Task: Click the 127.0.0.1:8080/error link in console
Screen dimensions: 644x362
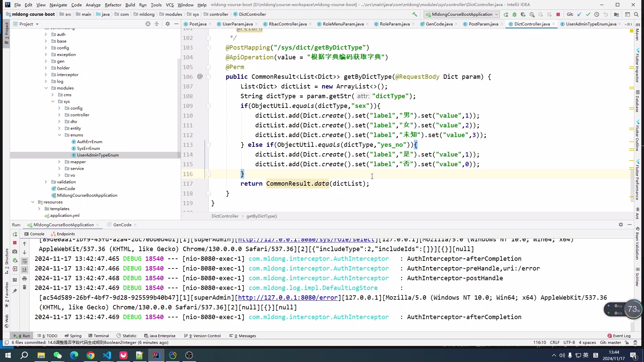Action: point(287,298)
